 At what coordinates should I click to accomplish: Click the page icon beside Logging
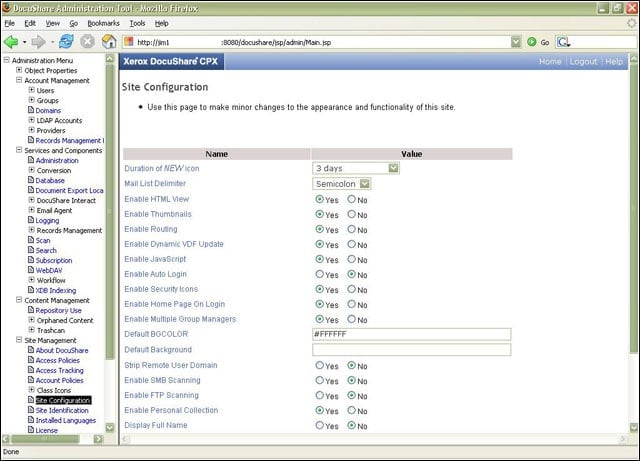click(31, 220)
